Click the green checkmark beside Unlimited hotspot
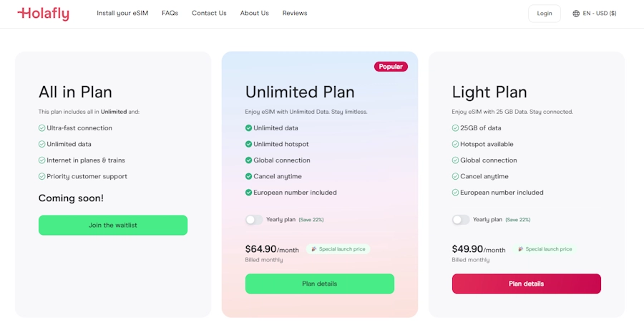This screenshot has width=644, height=333. pyautogui.click(x=248, y=145)
